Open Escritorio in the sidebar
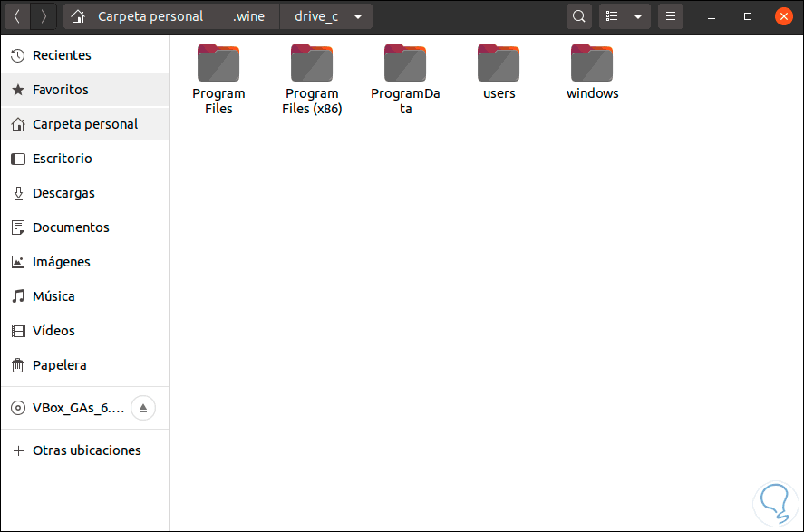Image resolution: width=804 pixels, height=532 pixels. click(84, 159)
